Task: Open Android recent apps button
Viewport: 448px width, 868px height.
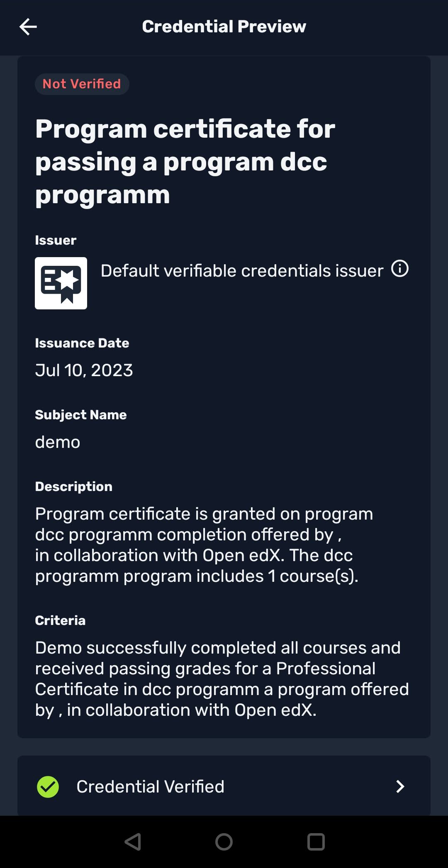Action: [x=316, y=842]
